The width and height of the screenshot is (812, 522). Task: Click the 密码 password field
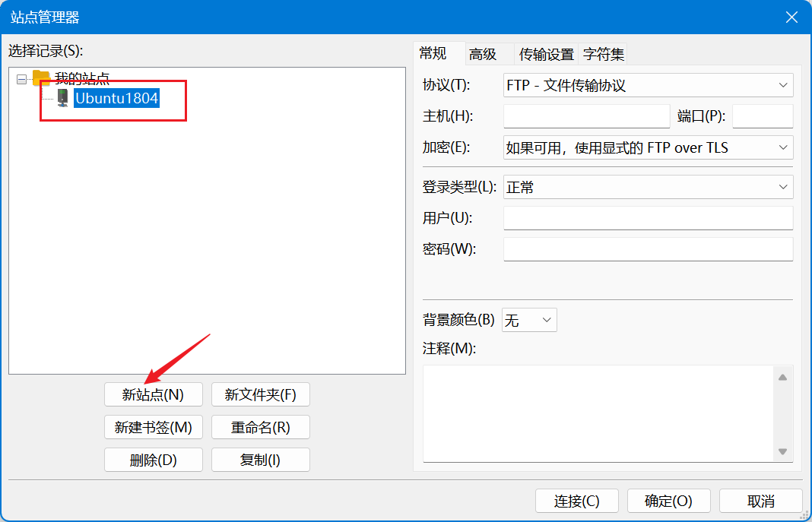click(x=648, y=248)
